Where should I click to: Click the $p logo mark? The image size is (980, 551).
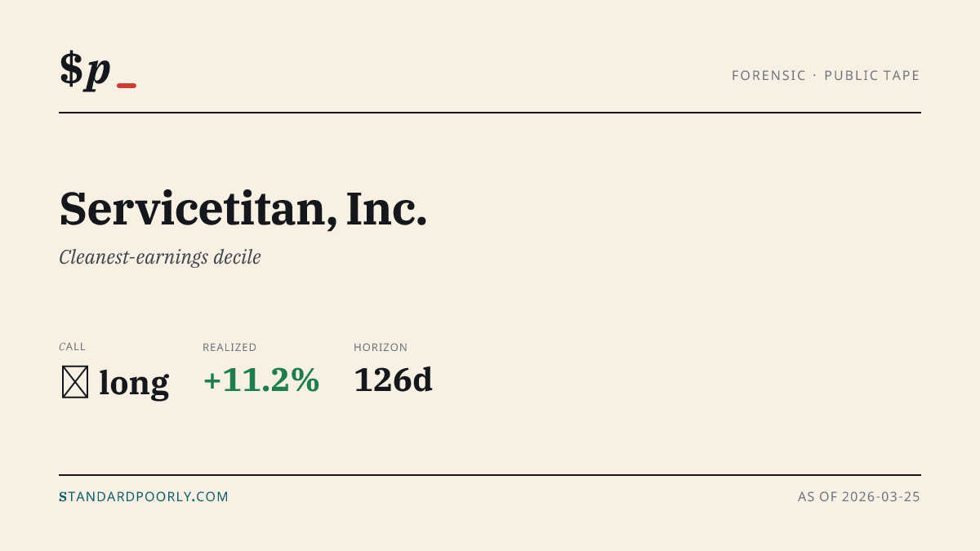85,69
